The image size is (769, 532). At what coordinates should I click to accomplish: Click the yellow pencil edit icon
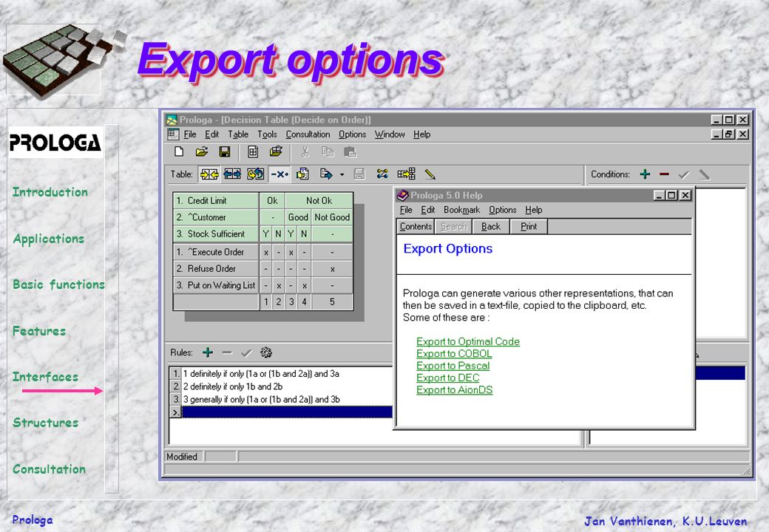point(430,174)
